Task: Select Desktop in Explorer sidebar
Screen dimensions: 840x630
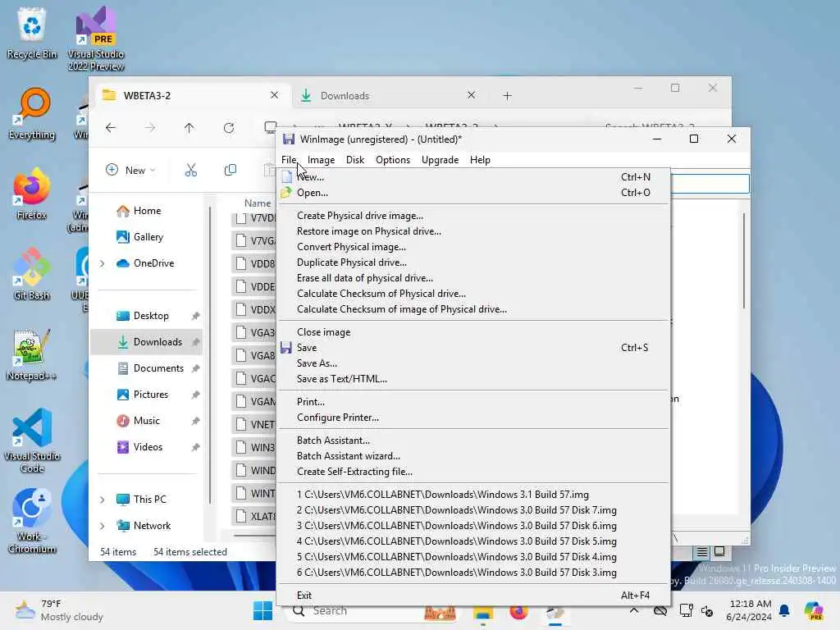Action: (x=148, y=316)
